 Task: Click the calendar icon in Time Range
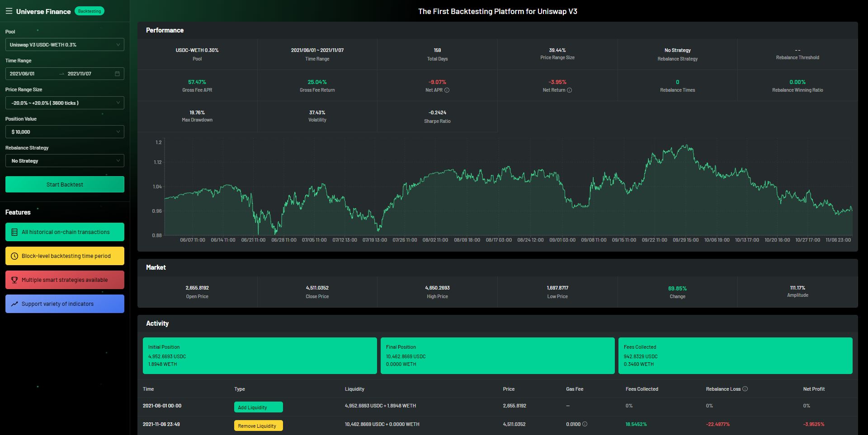[x=117, y=74]
